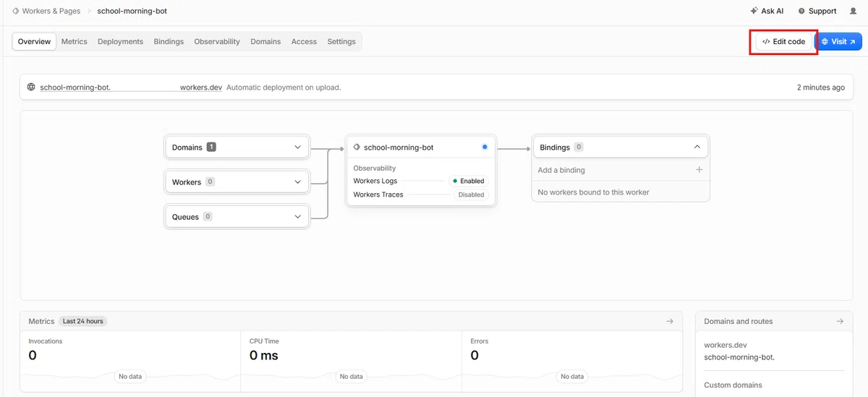This screenshot has height=397, width=868.
Task: Click the 'Domains and routes' heading
Action: click(x=739, y=321)
